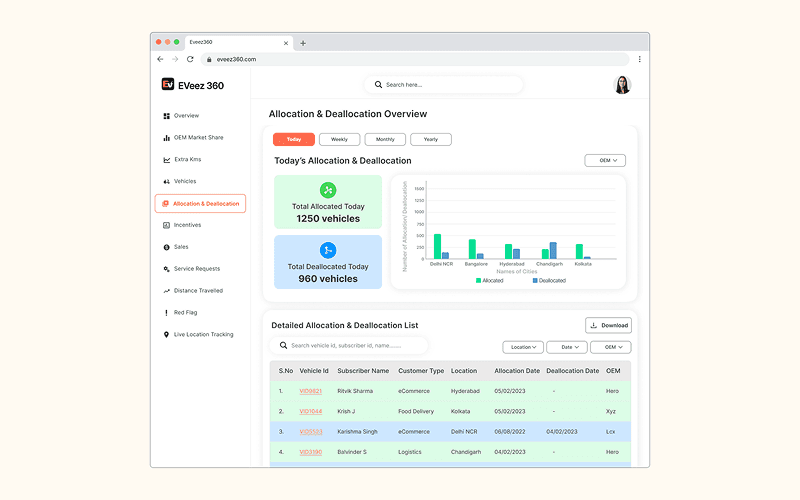This screenshot has height=500, width=800.
Task: Switch to the Weekly tab
Action: coord(339,139)
